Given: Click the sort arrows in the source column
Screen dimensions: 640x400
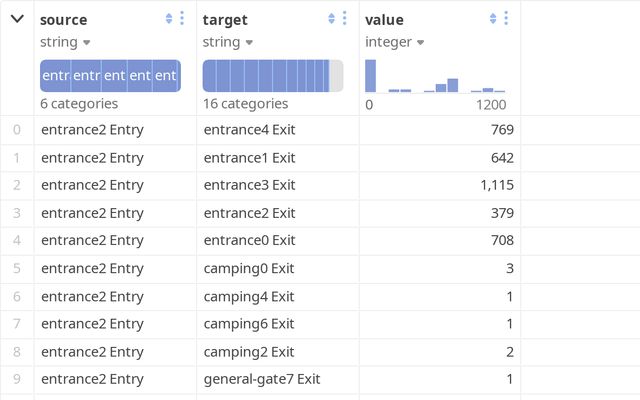Looking at the screenshot, I should pyautogui.click(x=168, y=19).
